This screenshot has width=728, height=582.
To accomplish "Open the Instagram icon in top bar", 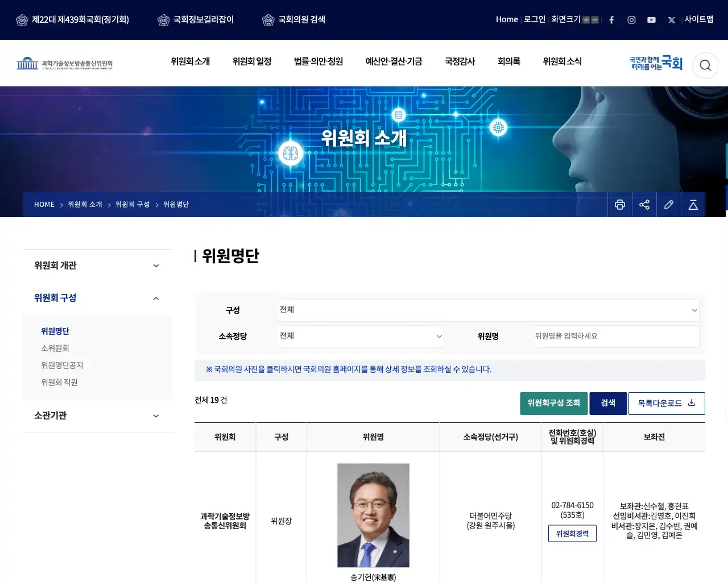I will [631, 20].
